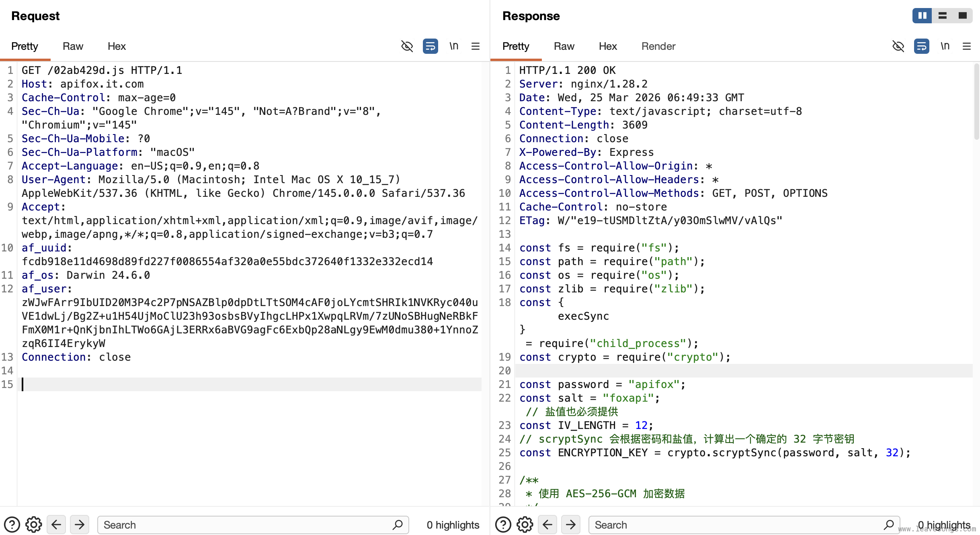Toggle word wrap in Response pane
Viewport: 980px width, 535px height.
tap(921, 46)
